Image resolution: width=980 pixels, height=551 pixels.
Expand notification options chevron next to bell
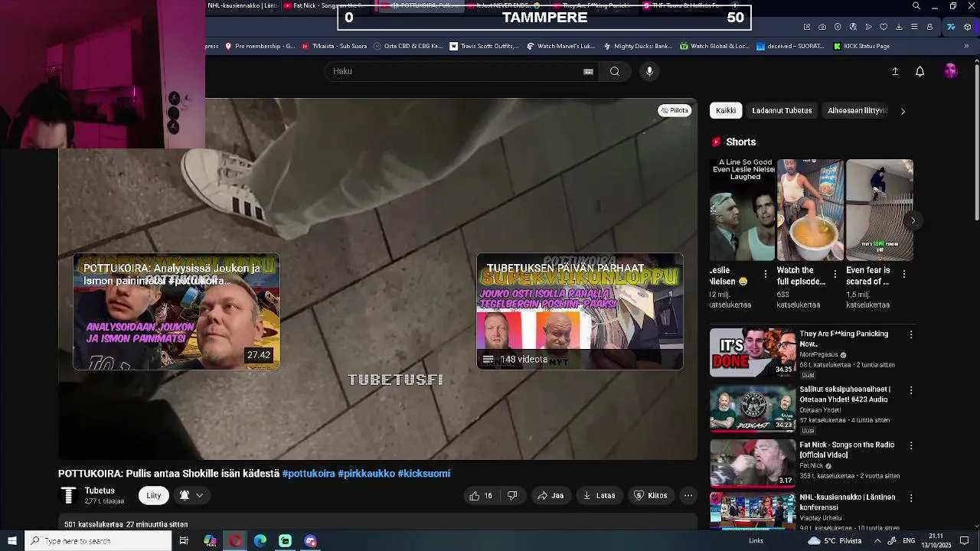pyautogui.click(x=199, y=495)
